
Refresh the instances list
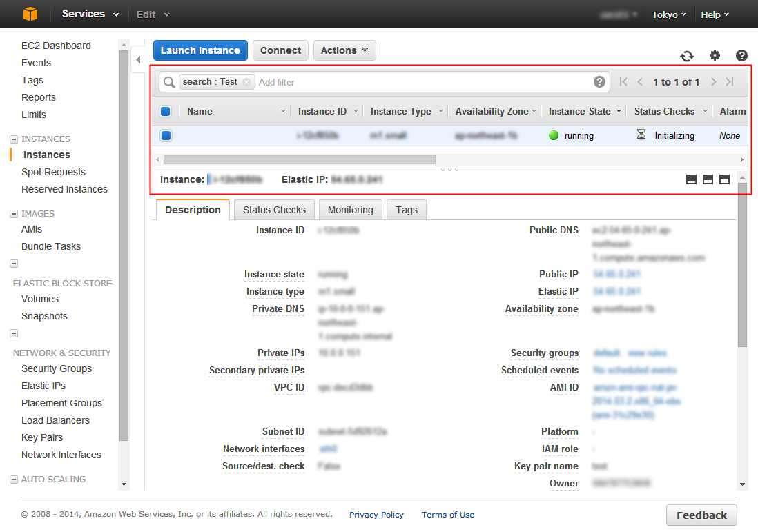pos(687,56)
